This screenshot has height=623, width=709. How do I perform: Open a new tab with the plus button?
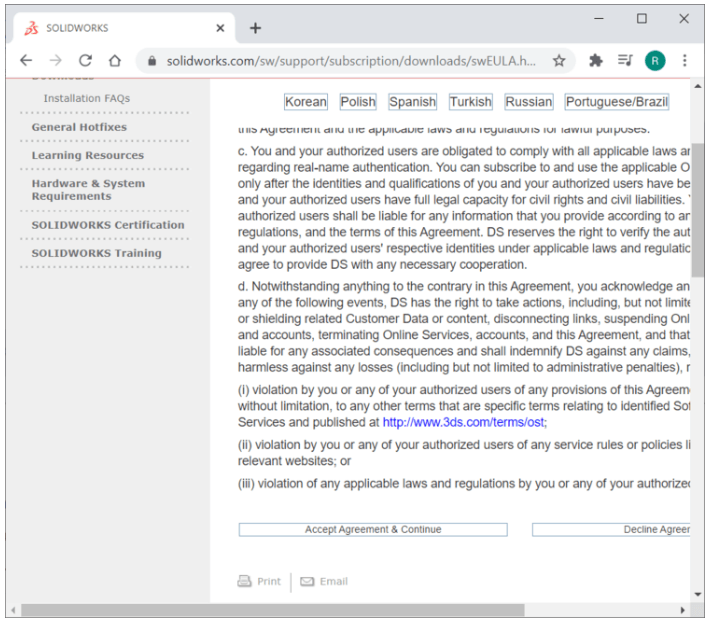[x=255, y=28]
